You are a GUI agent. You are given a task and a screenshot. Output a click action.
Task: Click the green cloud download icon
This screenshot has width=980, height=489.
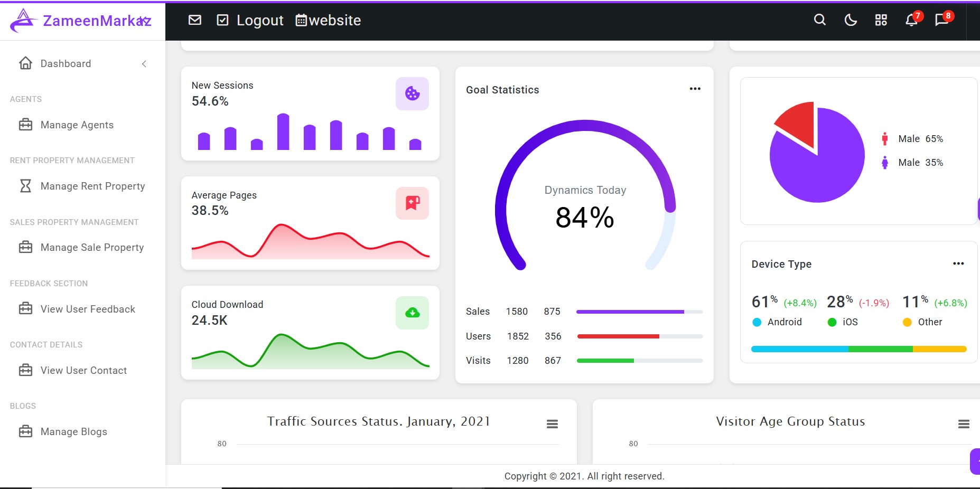point(412,313)
